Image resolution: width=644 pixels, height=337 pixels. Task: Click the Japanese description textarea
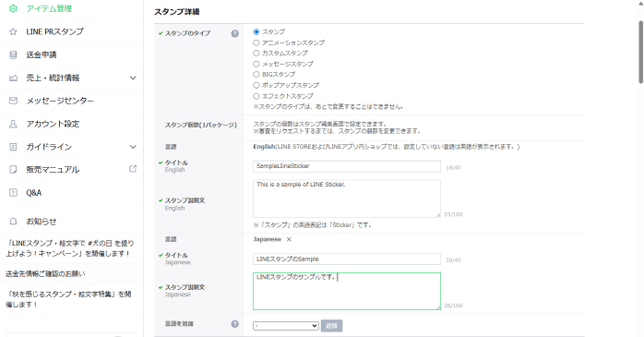tap(347, 291)
